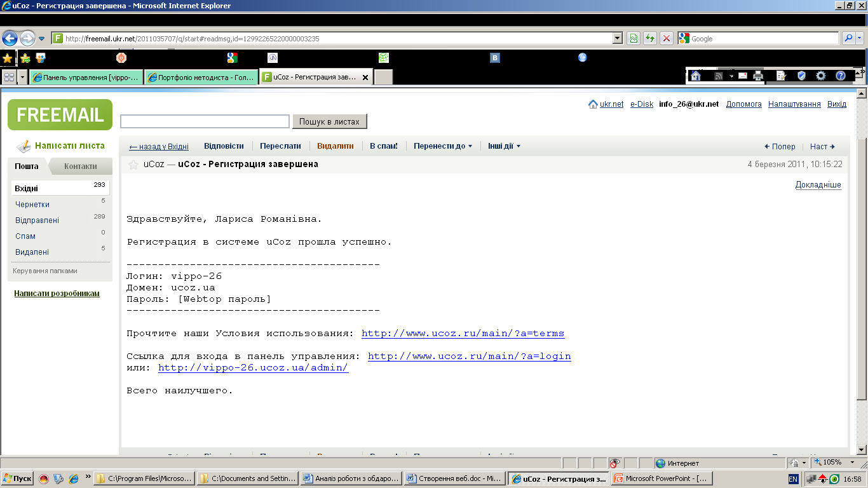868x488 pixels.
Task: Go back with the browser Back arrow
Action: 10,38
